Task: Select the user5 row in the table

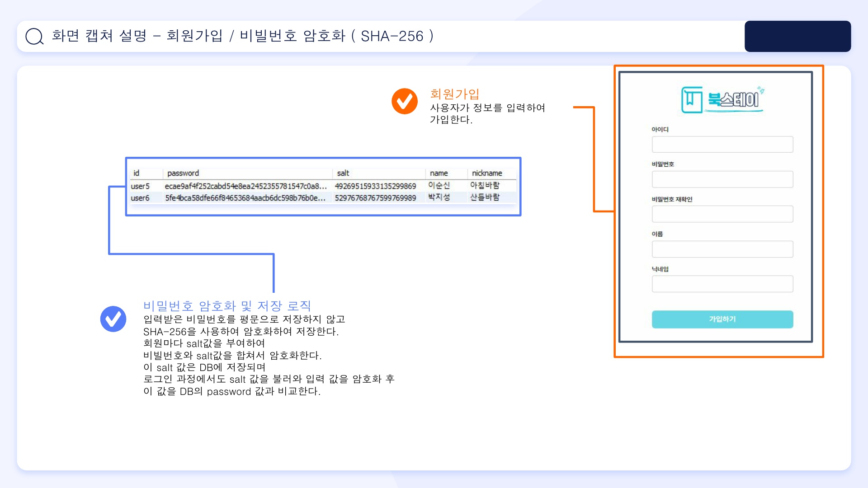Action: point(140,186)
